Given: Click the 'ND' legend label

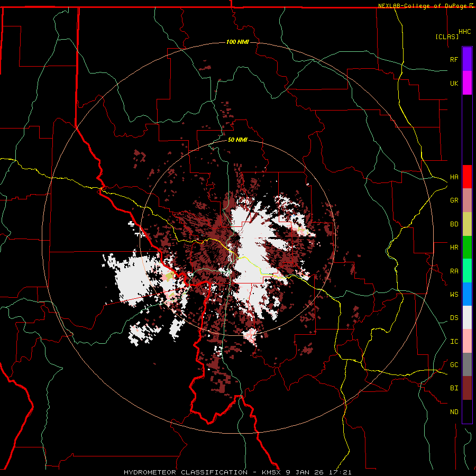Looking at the screenshot, I should click(454, 412).
